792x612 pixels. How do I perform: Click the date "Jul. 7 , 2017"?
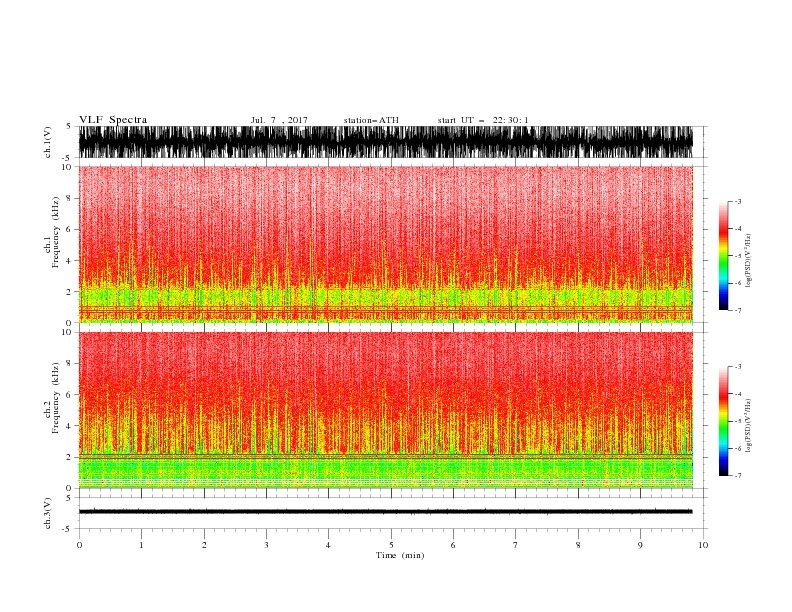coord(279,120)
